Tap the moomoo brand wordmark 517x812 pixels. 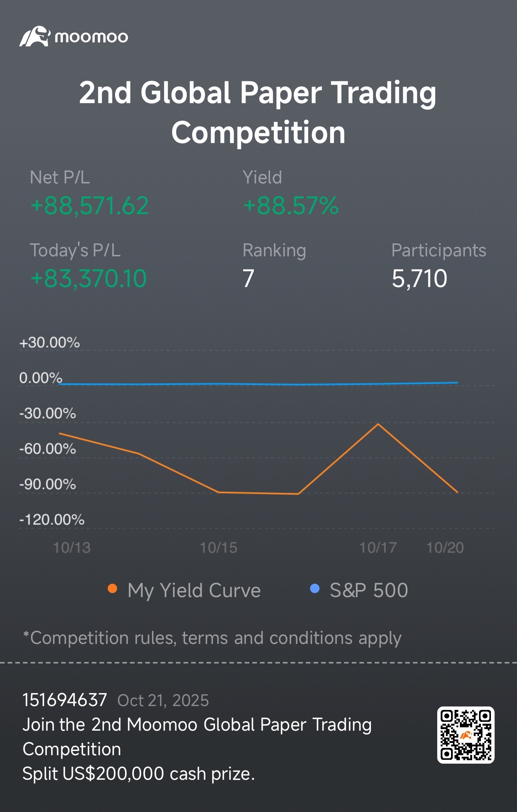[x=91, y=37]
